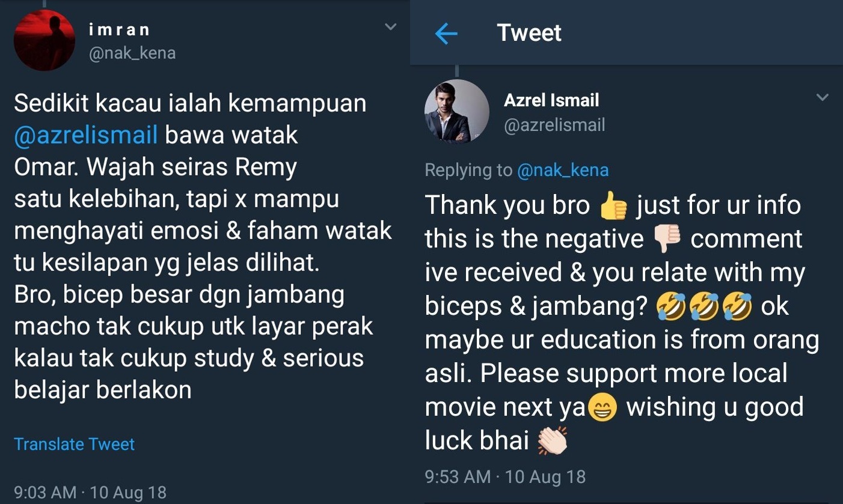Viewport: 843px width, 504px height.
Task: Select the imran display name
Action: (x=119, y=29)
